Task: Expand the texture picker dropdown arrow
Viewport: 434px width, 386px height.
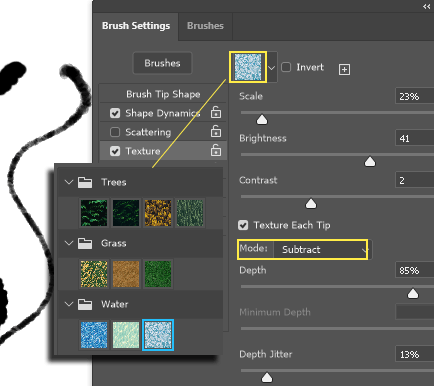Action: tap(272, 68)
